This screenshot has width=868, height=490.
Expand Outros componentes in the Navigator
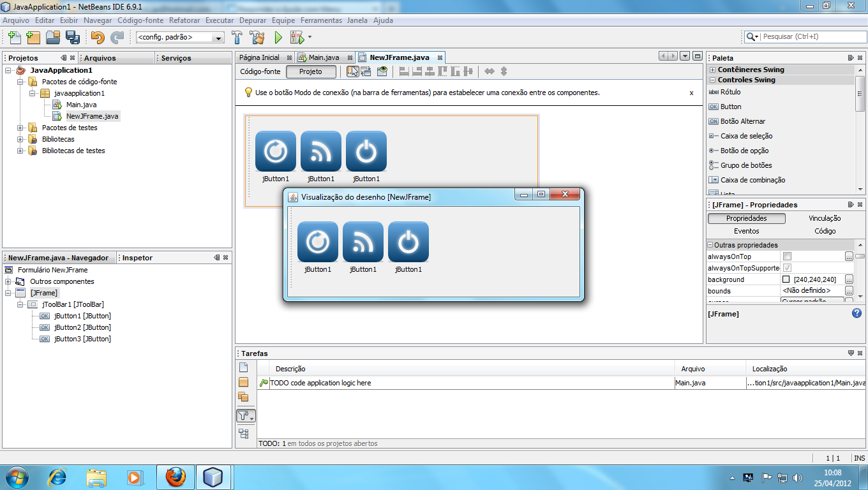8,281
